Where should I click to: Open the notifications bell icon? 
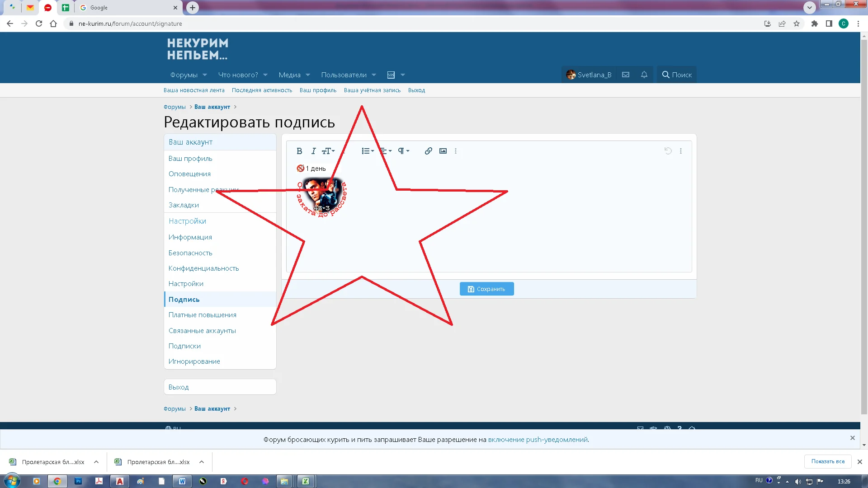click(x=644, y=75)
